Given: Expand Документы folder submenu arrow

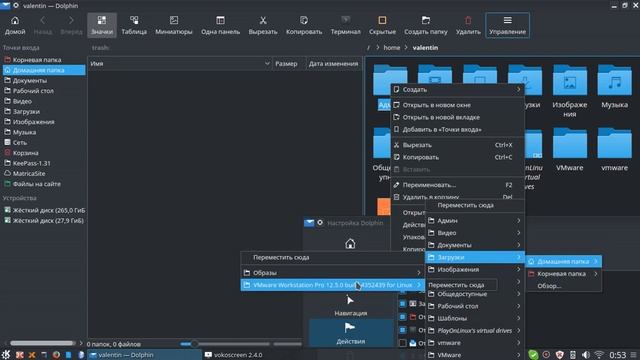Looking at the screenshot, I should pos(518,245).
